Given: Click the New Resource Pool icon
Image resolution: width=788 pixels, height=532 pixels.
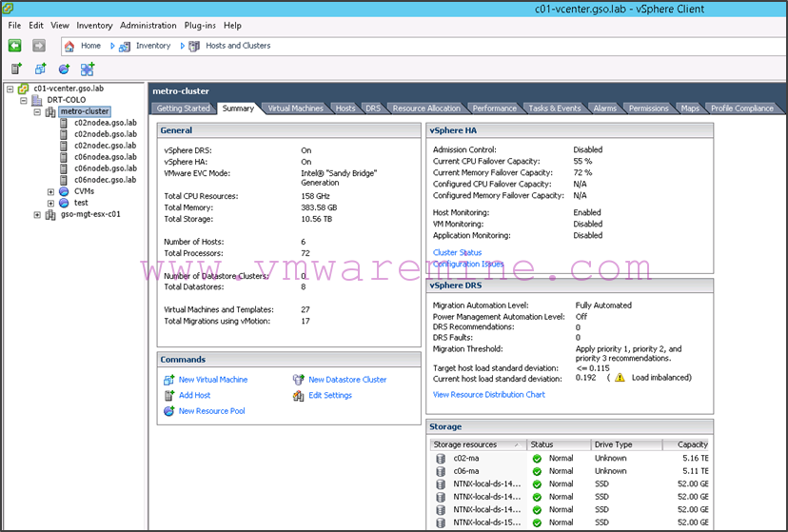Looking at the screenshot, I should tap(169, 411).
